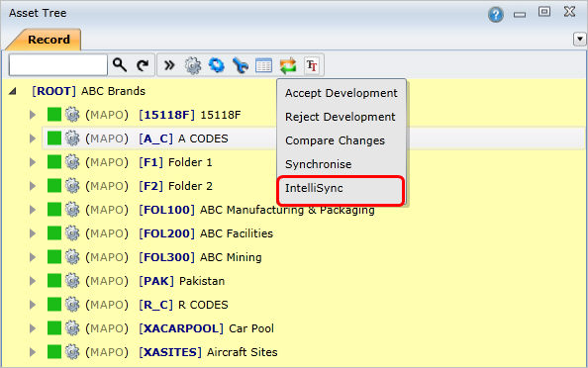
Task: Expand the R CODES tree node
Action: pos(33,305)
